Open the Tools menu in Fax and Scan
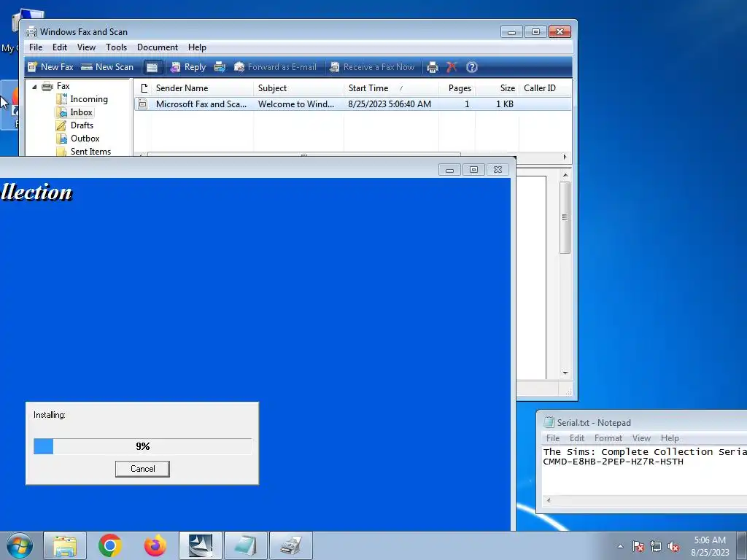 coord(116,47)
